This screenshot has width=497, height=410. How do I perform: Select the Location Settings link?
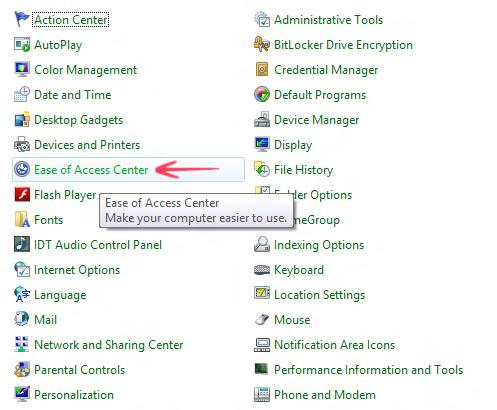click(319, 295)
